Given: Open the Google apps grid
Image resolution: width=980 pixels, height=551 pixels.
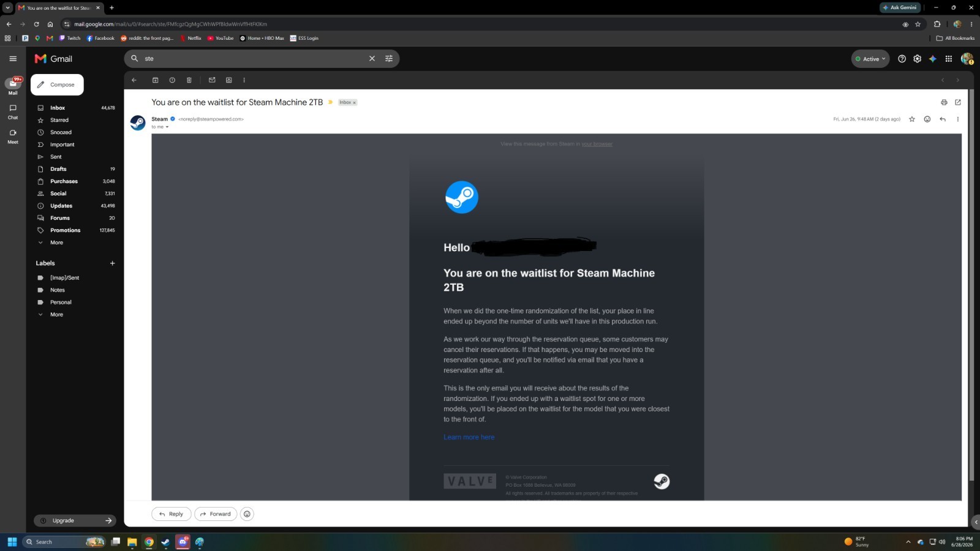Looking at the screenshot, I should pos(949,59).
